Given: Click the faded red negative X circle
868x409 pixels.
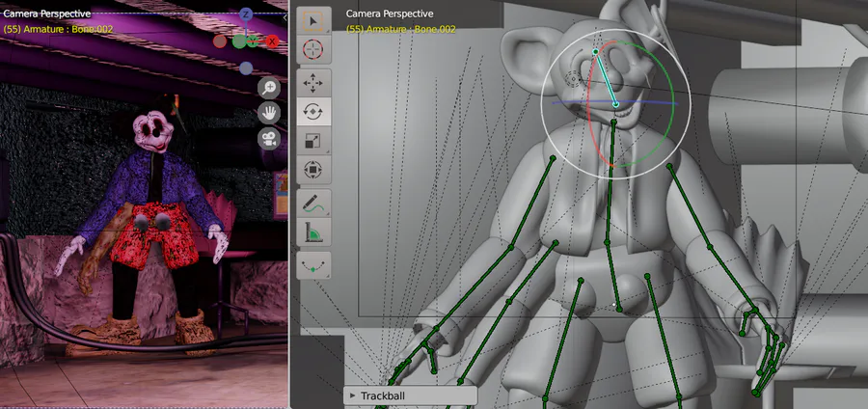Looking at the screenshot, I should click(x=220, y=41).
